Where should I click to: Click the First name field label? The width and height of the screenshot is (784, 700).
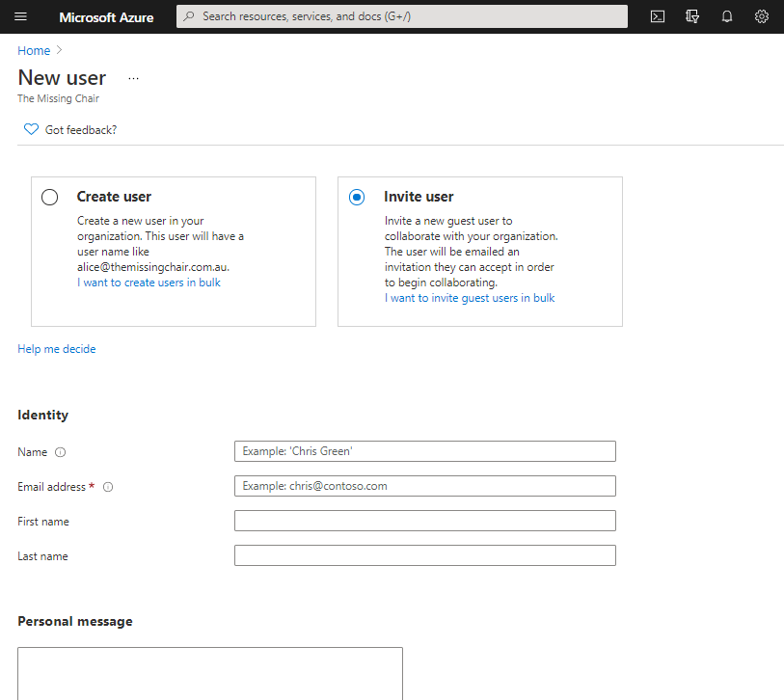tap(43, 522)
